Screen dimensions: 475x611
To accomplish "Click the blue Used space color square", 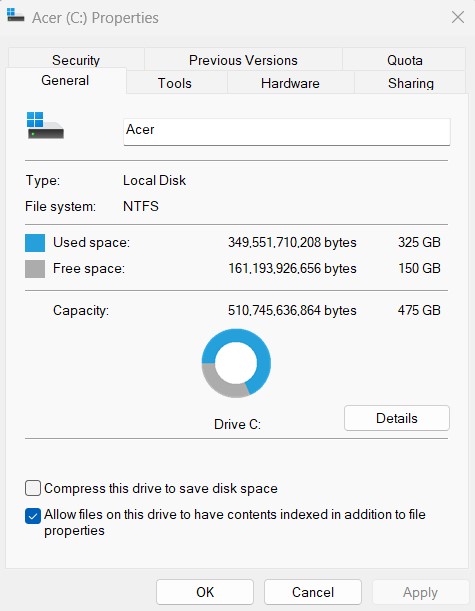I will tap(35, 243).
